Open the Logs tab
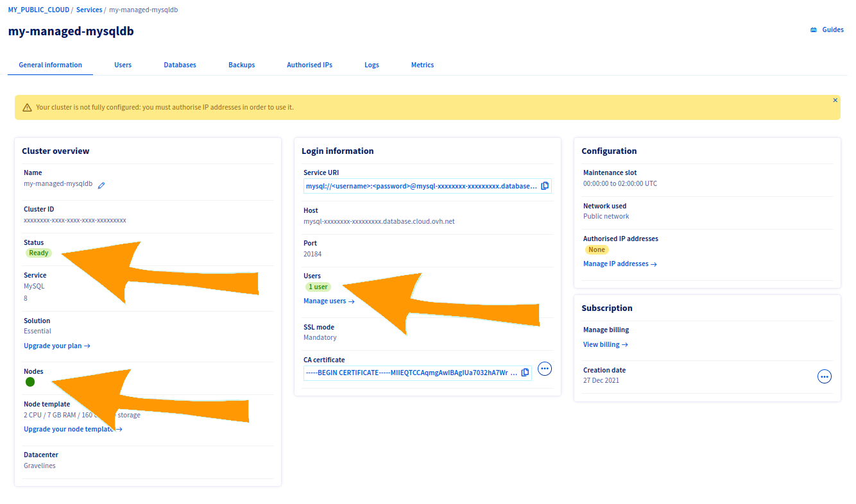 click(x=372, y=65)
